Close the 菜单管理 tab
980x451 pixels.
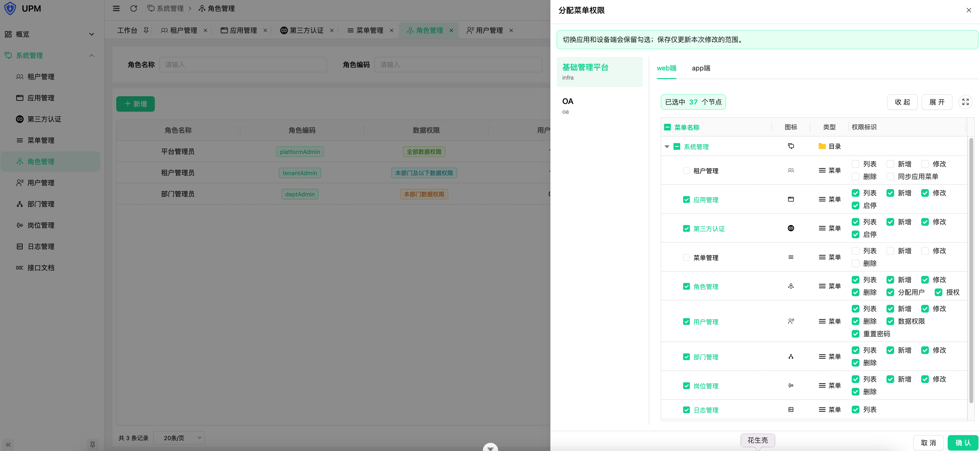tap(391, 30)
